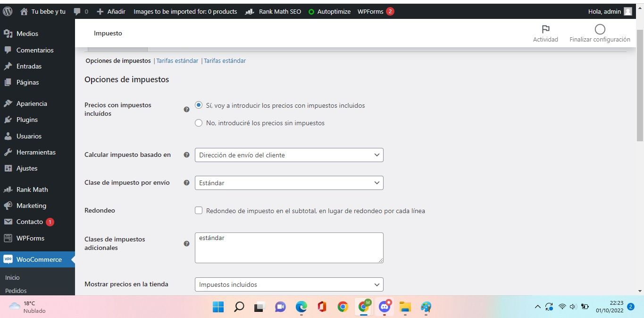
Task: Open the second Tarifas estándar link
Action: pos(225,60)
